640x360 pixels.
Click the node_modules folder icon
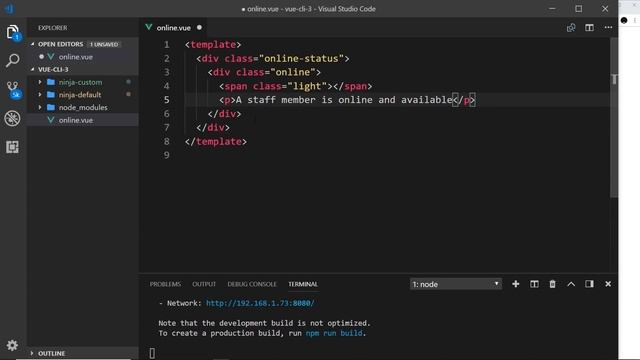pos(51,107)
